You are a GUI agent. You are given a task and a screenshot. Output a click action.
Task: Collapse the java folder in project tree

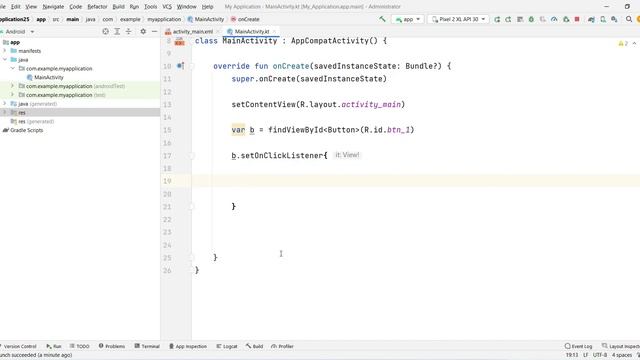[5, 60]
